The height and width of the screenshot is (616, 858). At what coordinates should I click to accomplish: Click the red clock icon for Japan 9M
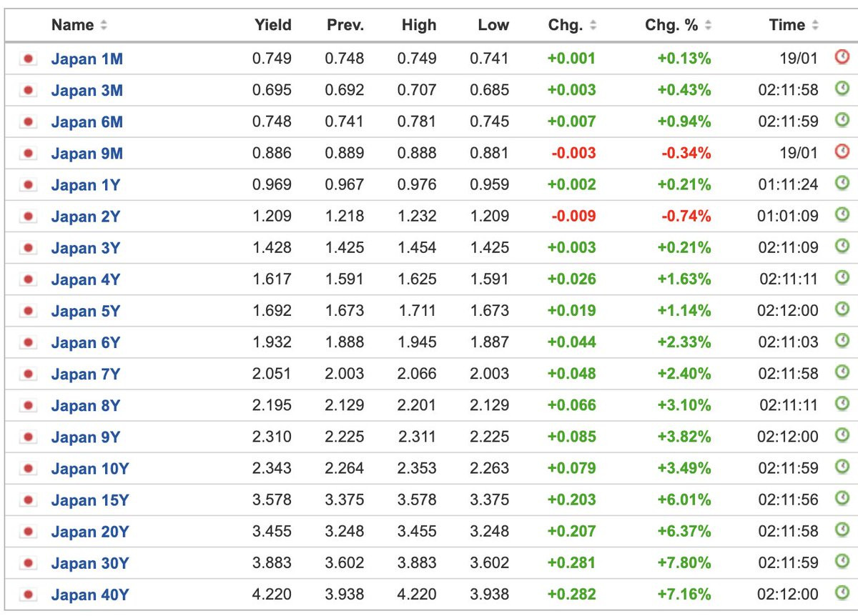click(842, 151)
